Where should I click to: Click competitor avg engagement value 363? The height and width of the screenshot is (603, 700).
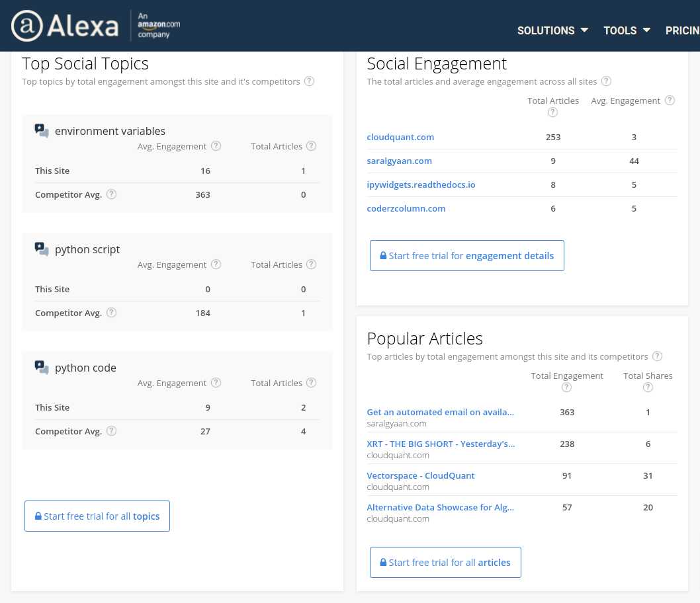tap(202, 194)
